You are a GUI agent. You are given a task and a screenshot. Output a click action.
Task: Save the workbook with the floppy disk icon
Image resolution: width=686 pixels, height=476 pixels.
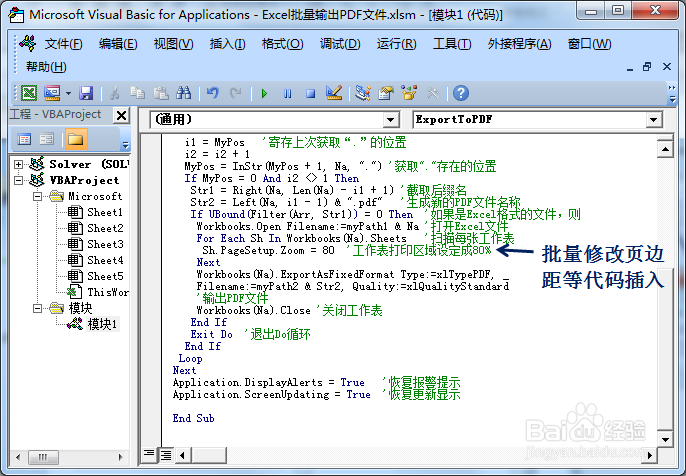86,93
